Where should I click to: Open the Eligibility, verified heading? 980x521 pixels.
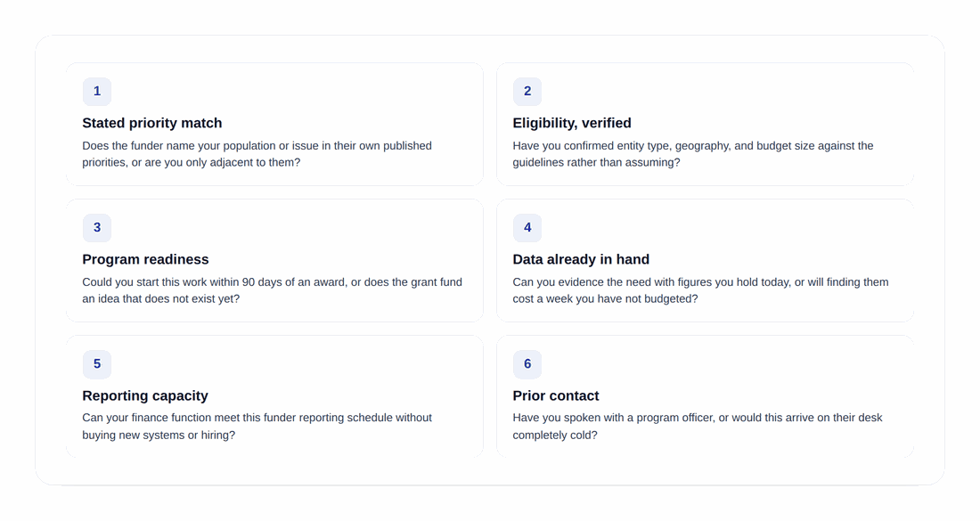(572, 123)
